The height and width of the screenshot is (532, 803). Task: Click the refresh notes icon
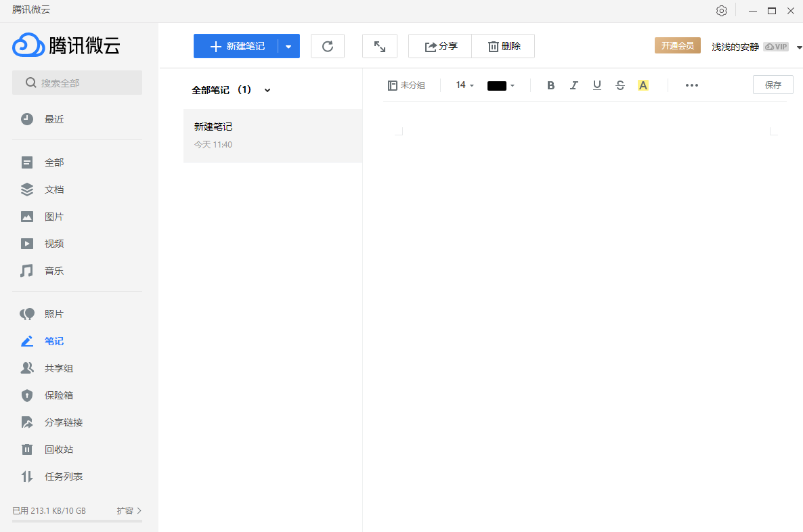coord(328,46)
